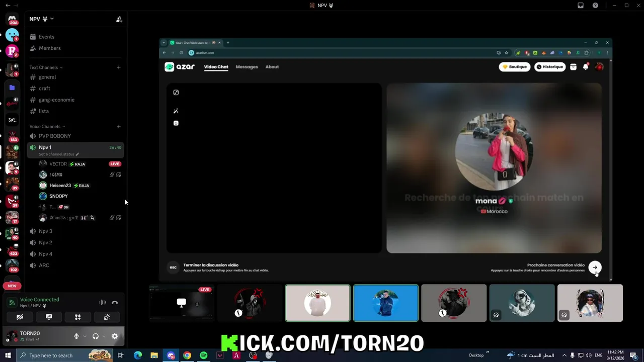Image resolution: width=644 pixels, height=362 pixels.
Task: Open Azar Boutique button
Action: 515,67
